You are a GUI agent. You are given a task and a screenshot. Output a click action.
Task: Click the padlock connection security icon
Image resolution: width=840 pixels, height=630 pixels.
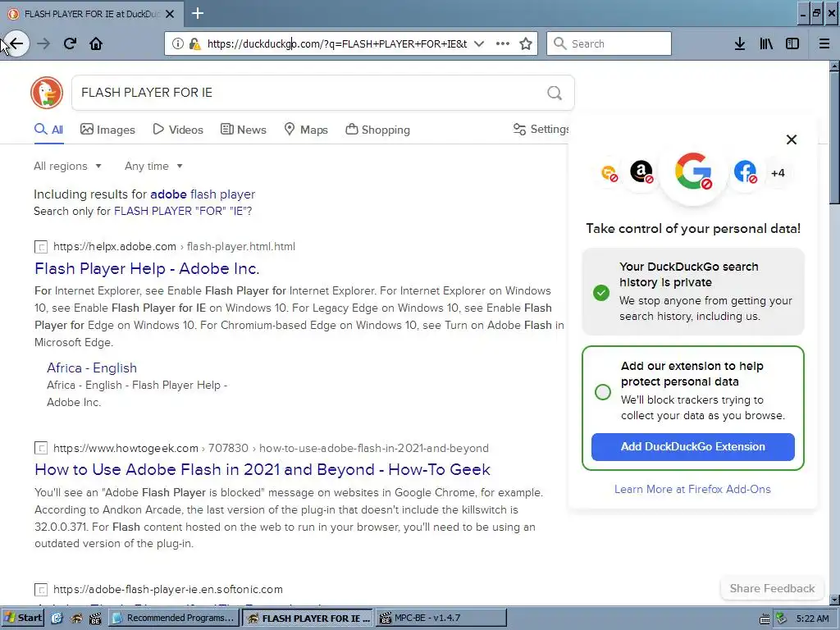click(194, 43)
